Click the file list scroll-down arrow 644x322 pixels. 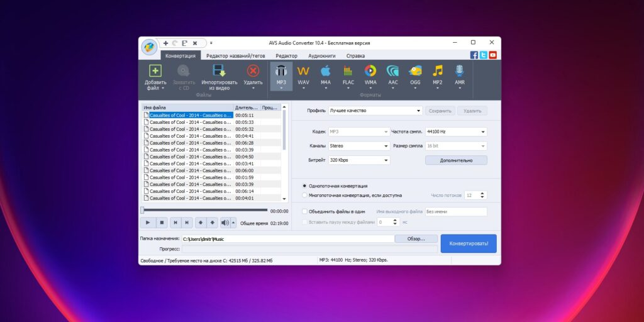284,199
